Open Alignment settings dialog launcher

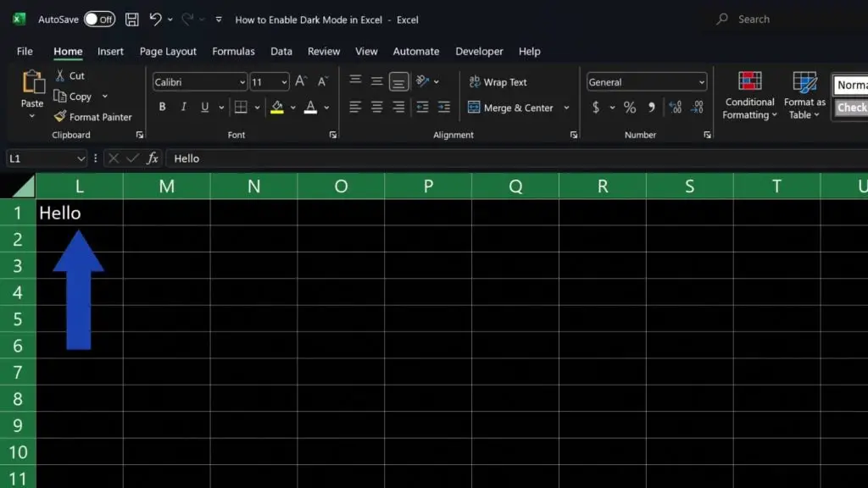point(574,135)
